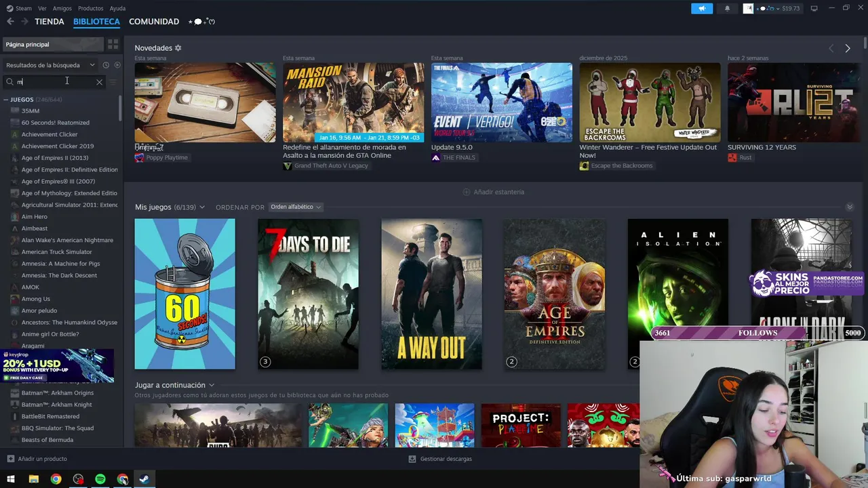Screen dimensions: 868x488
Task: Show previous Novedades items with left arrow
Action: tap(831, 48)
